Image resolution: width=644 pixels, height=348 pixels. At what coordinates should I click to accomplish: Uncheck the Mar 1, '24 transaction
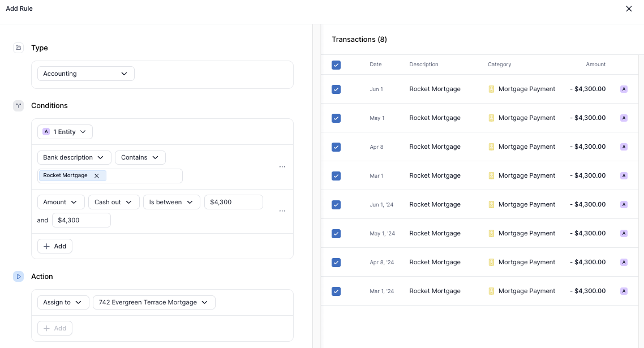pyautogui.click(x=336, y=291)
